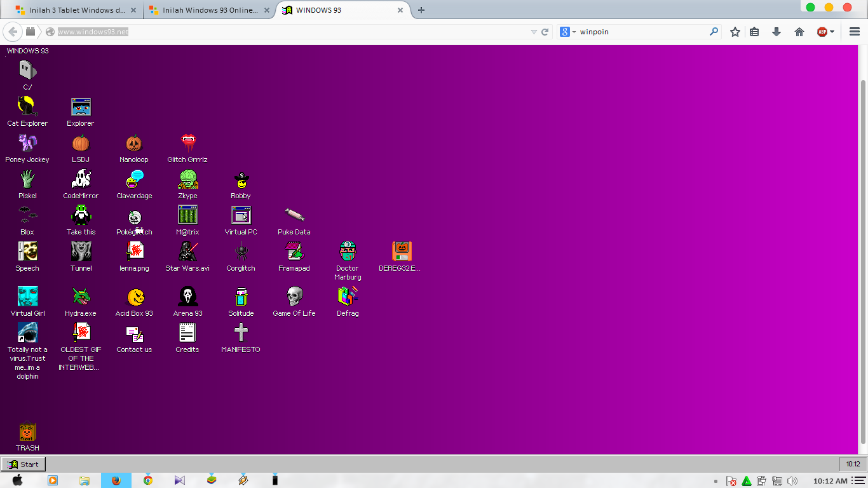
Task: Open the browser hamburger menu
Action: pyautogui.click(x=855, y=32)
